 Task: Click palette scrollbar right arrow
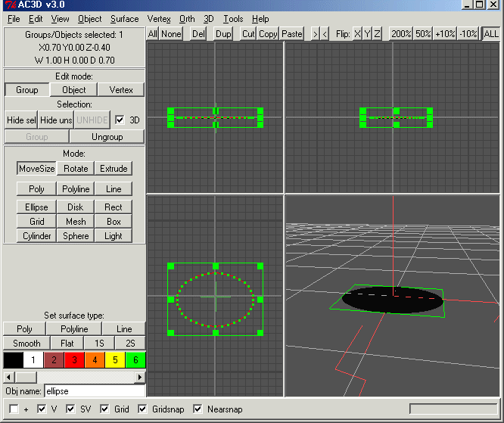[x=139, y=377]
